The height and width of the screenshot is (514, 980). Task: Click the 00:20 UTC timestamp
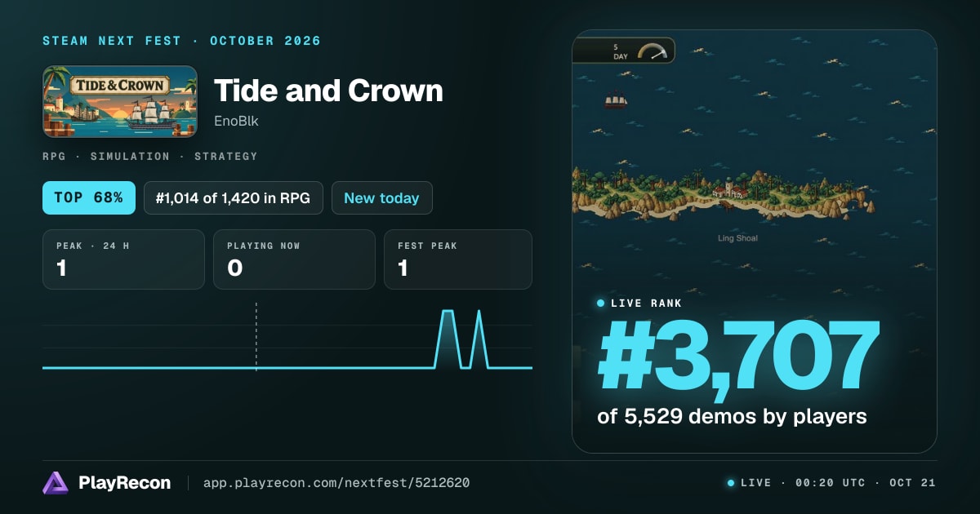pos(830,483)
